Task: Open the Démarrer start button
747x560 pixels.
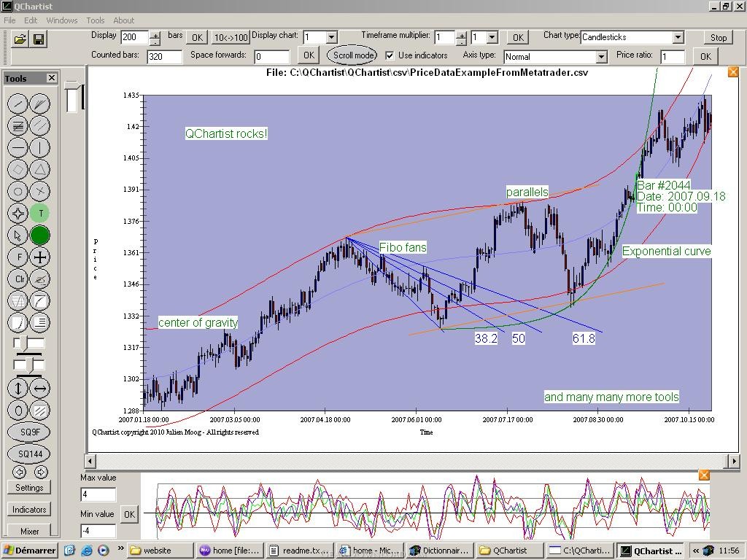Action: coord(29,551)
